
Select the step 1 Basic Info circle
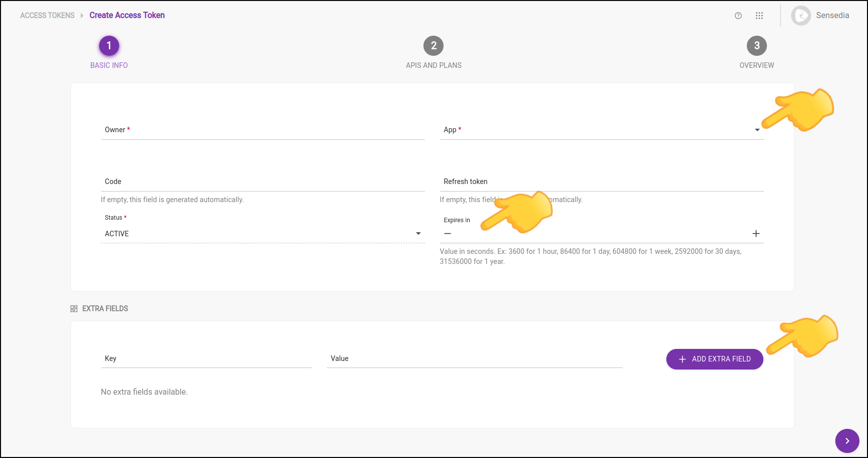(109, 45)
